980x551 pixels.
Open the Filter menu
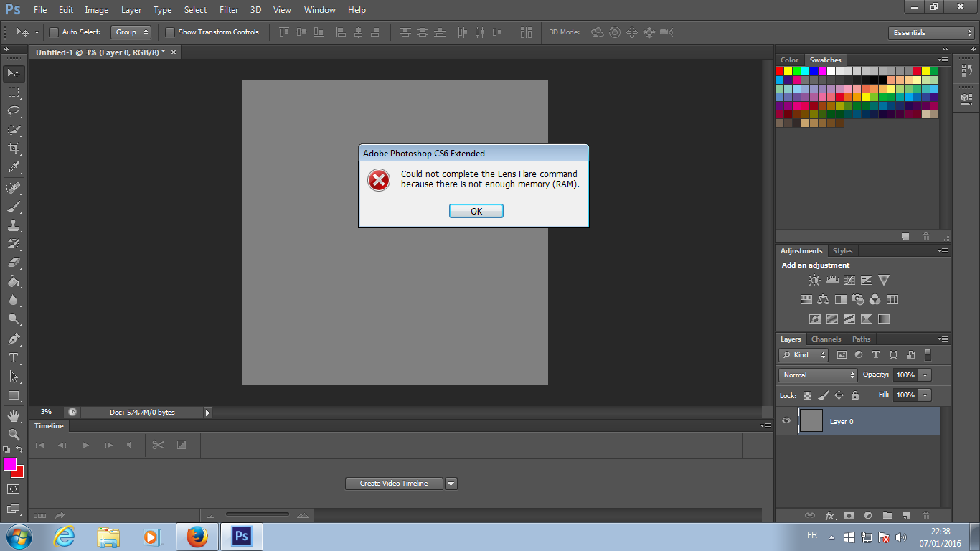point(229,10)
